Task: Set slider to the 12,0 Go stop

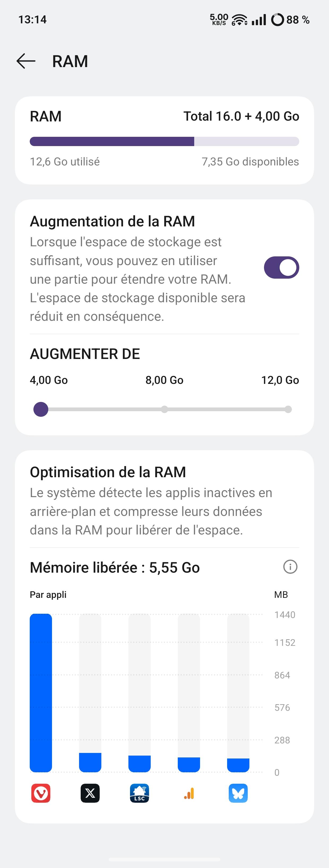Action: click(288, 409)
